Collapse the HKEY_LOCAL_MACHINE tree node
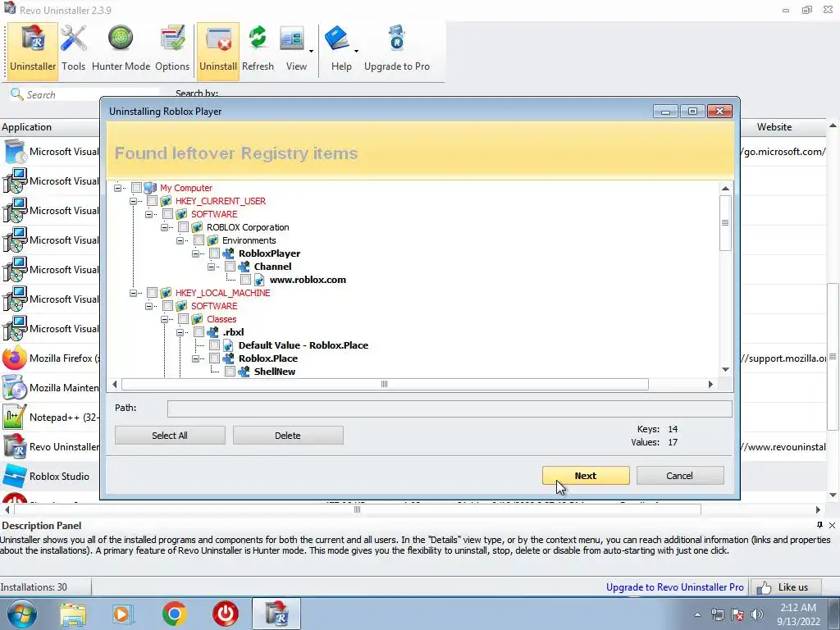This screenshot has width=840, height=630. 134,293
